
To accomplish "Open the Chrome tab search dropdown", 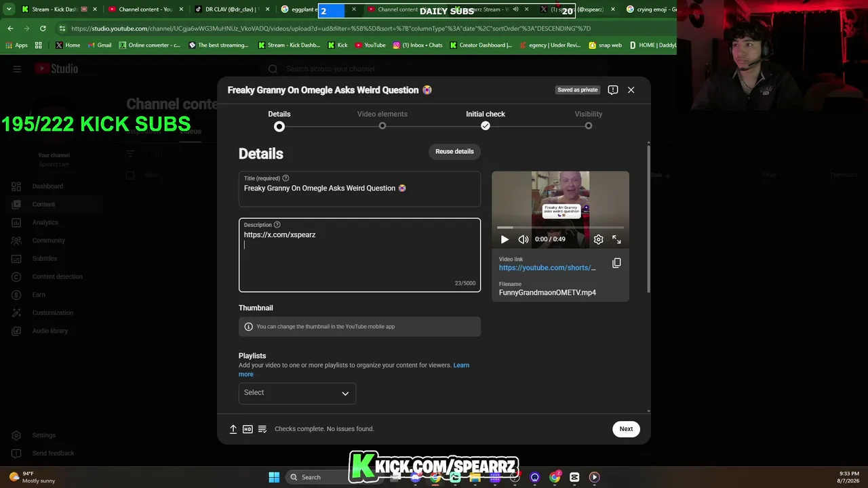I will 9,9.
